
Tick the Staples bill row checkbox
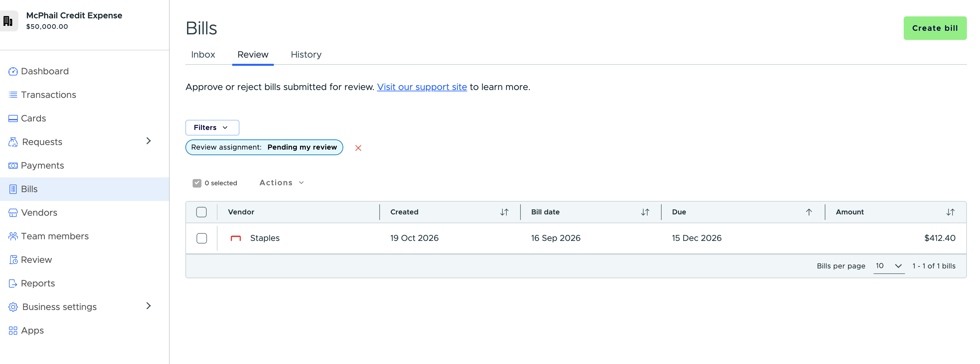(202, 238)
